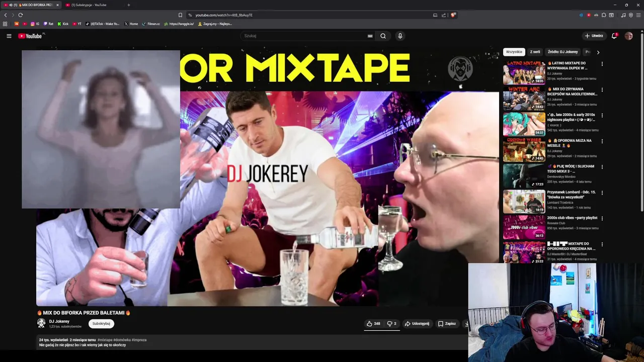Open the Zagraj.my bookmark
The height and width of the screenshot is (362, 644).
pyautogui.click(x=215, y=24)
